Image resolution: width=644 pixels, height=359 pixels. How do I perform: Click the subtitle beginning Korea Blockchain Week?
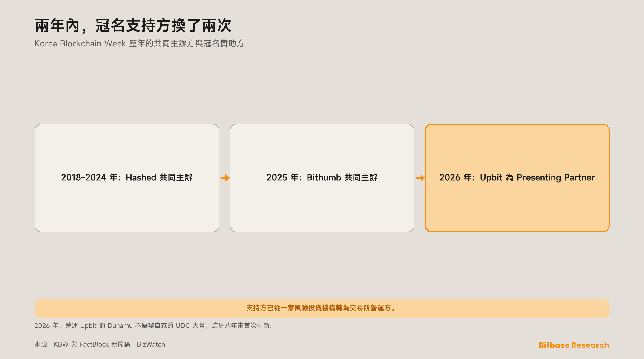pyautogui.click(x=139, y=43)
